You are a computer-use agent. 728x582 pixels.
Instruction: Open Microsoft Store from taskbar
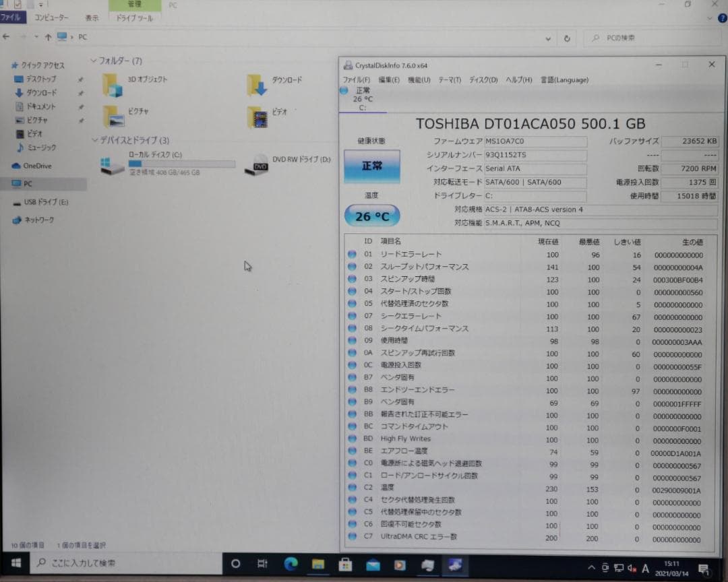click(x=345, y=564)
